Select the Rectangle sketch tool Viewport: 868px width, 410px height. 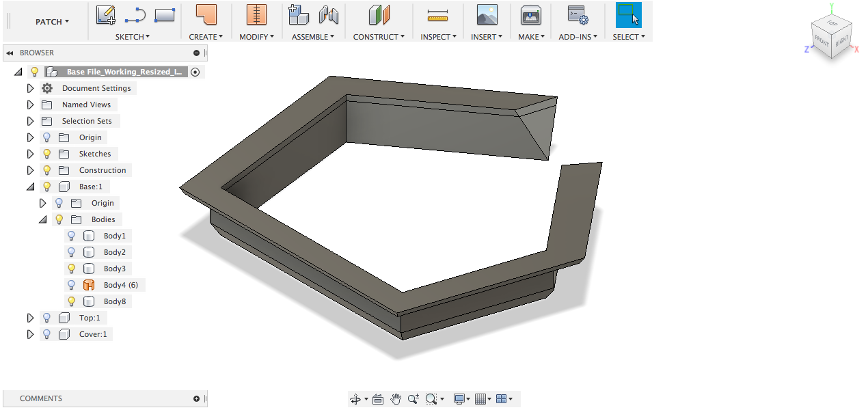pos(165,14)
